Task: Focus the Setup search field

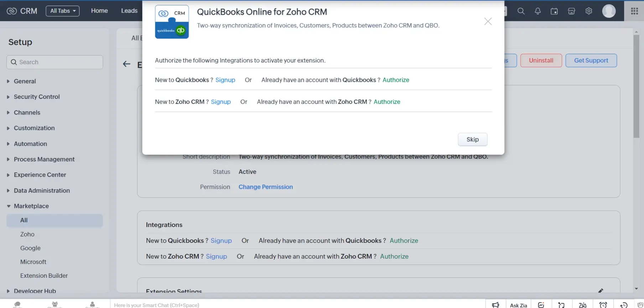Action: pyautogui.click(x=55, y=62)
